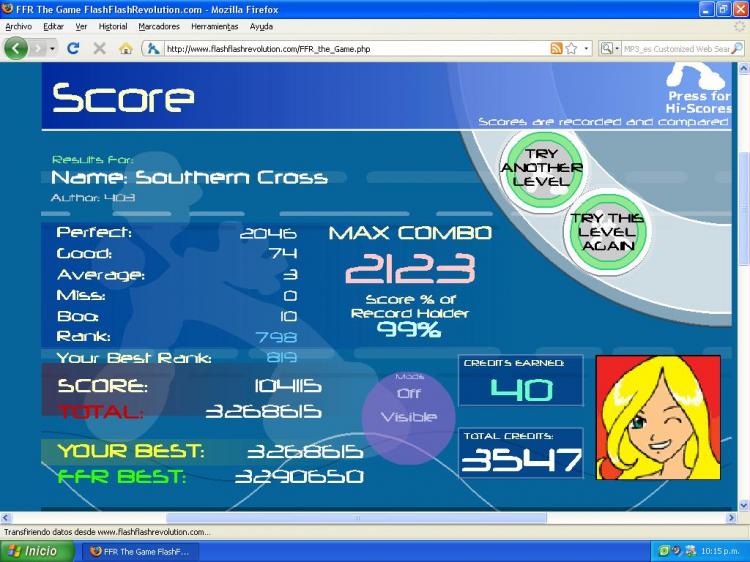The height and width of the screenshot is (562, 750).
Task: Stop page loading with the X icon
Action: pyautogui.click(x=99, y=48)
